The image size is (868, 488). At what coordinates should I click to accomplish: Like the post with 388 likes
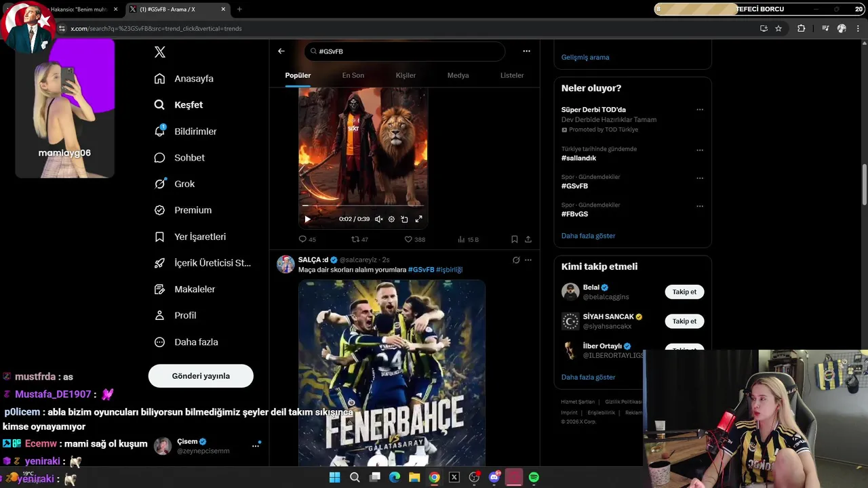(414, 239)
